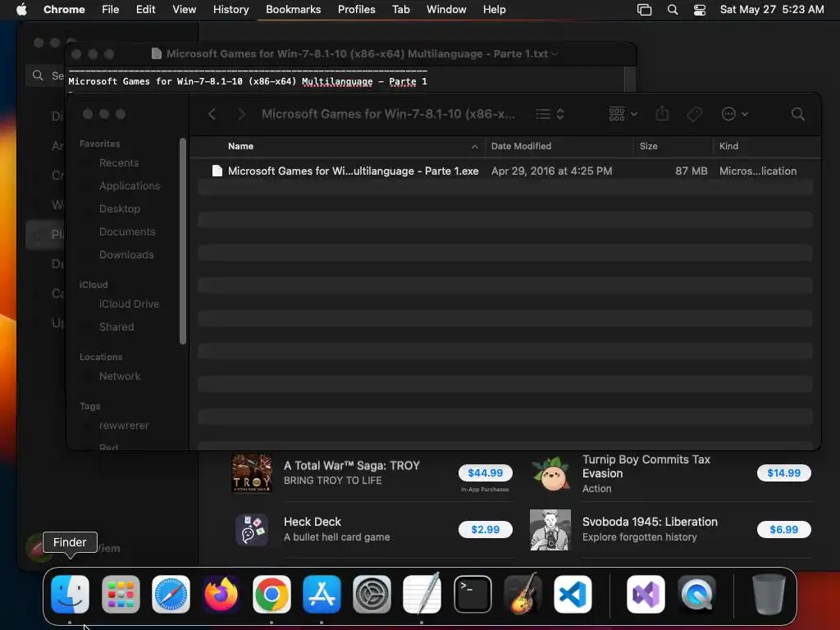Screen dimensions: 840x630
Task: Select Desktop in the Finder sidebar
Action: coord(120,209)
